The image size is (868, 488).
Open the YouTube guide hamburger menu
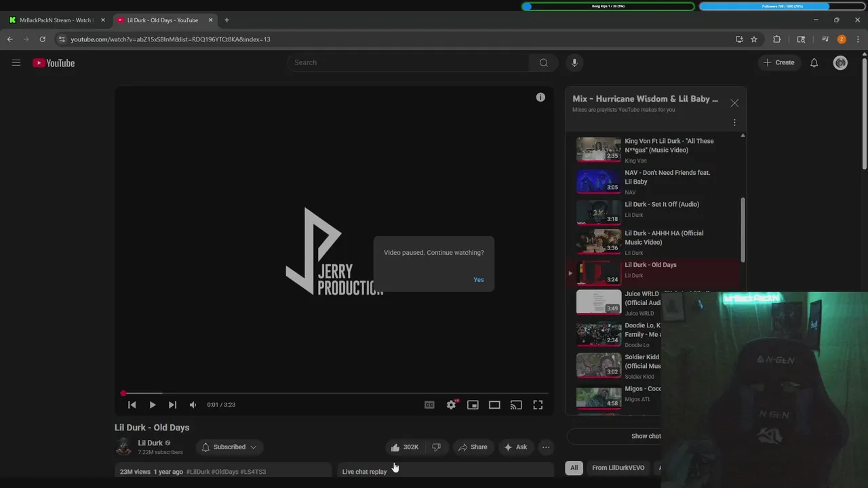[16, 63]
